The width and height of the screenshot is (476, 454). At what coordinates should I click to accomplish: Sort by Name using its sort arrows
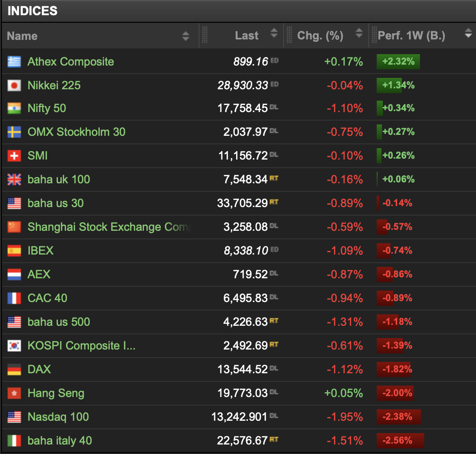(x=185, y=36)
